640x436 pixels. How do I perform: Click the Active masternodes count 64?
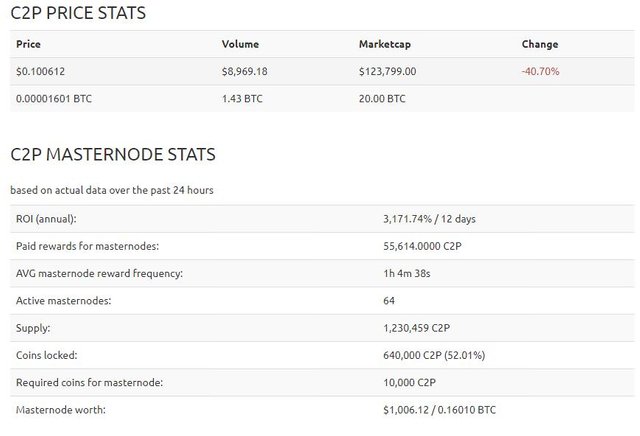[389, 301]
